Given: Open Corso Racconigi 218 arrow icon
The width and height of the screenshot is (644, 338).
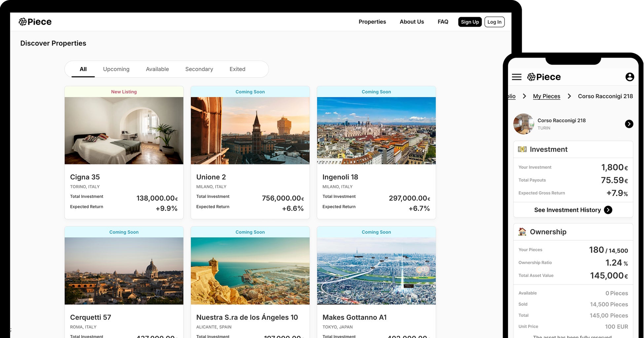Looking at the screenshot, I should (629, 124).
